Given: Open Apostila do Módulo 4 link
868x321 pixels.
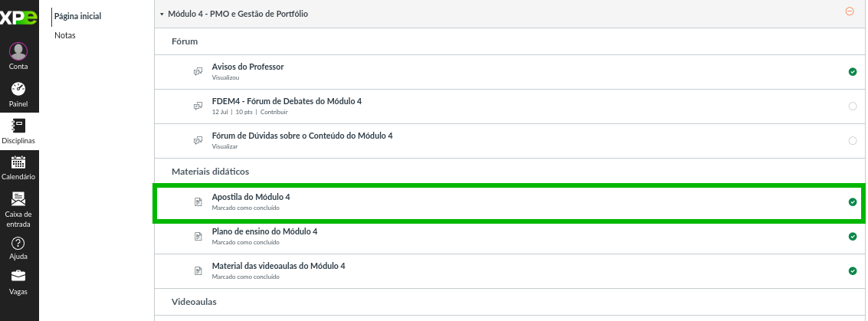Looking at the screenshot, I should (251, 197).
